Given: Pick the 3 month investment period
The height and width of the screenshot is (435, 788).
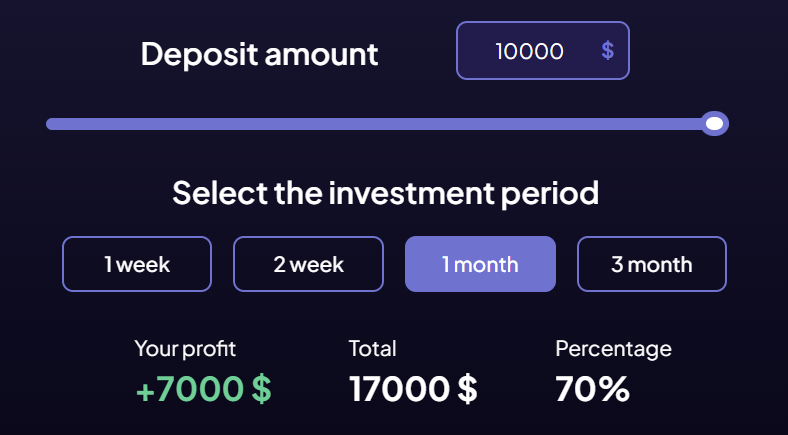Looking at the screenshot, I should [x=652, y=264].
